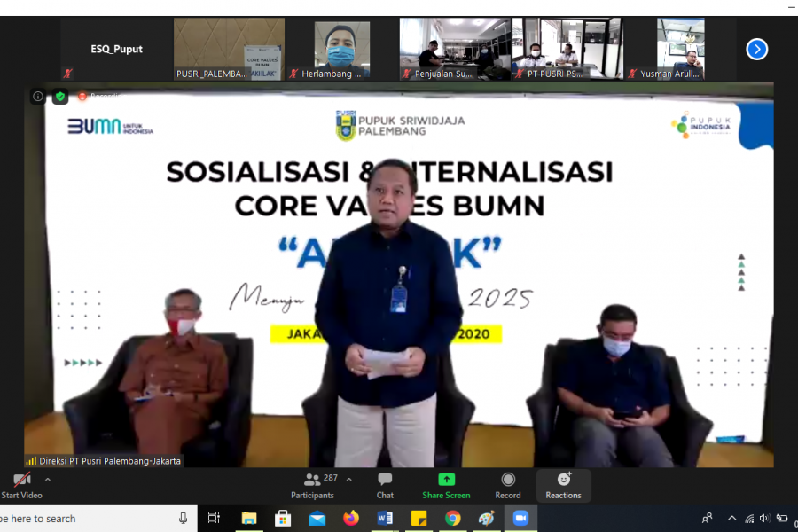The height and width of the screenshot is (532, 798).
Task: Select ESQ_Puput participant tile
Action: point(116,49)
